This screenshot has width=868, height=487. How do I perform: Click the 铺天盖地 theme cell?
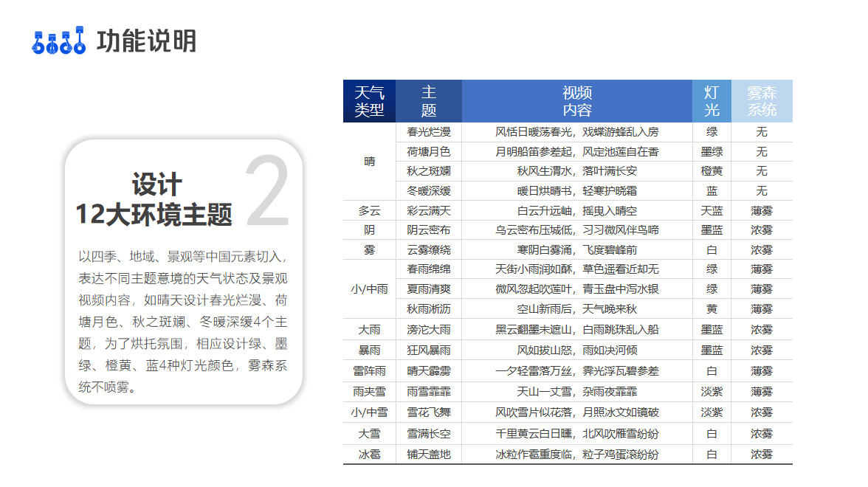tap(429, 455)
